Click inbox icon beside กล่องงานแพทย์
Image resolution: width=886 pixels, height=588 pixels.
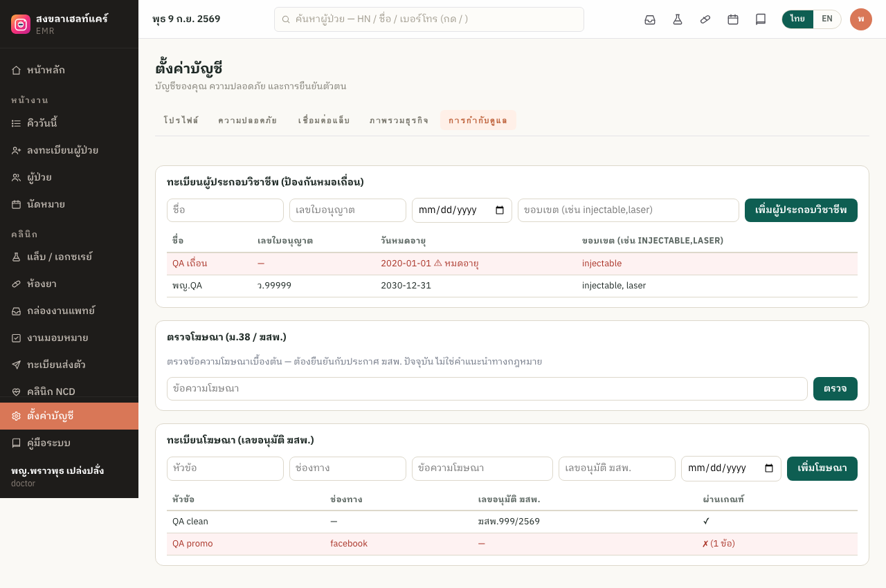tap(16, 311)
